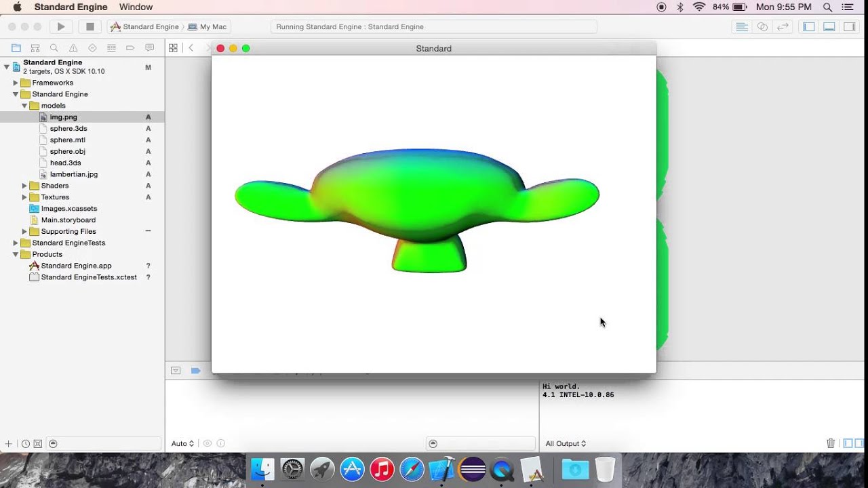Collapse the models folder
The width and height of the screenshot is (868, 488).
tap(24, 106)
